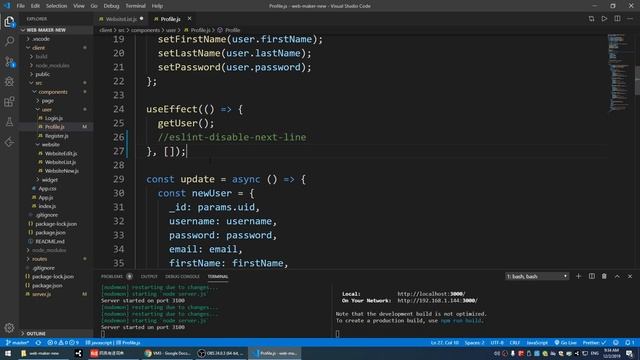The width and height of the screenshot is (640, 360).
Task: Open the Debug view in activity bar
Action: [x=9, y=82]
